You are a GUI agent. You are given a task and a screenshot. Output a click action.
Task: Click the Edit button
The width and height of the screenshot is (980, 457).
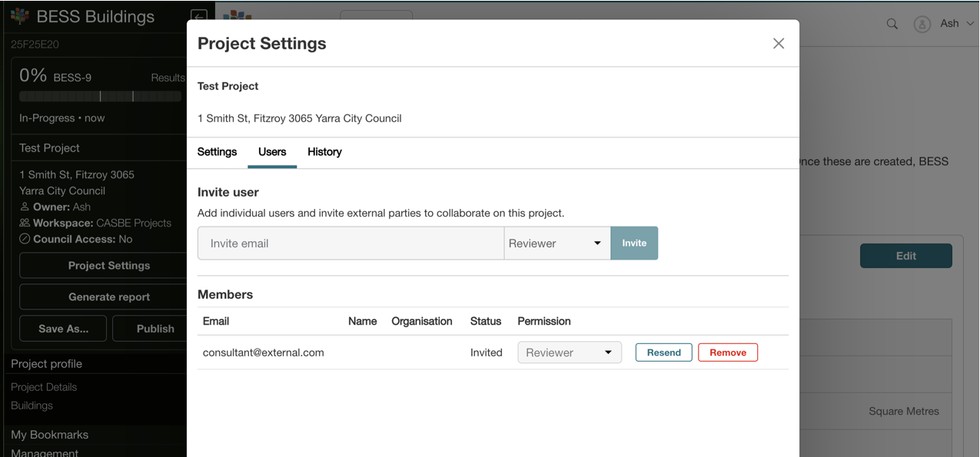click(905, 256)
